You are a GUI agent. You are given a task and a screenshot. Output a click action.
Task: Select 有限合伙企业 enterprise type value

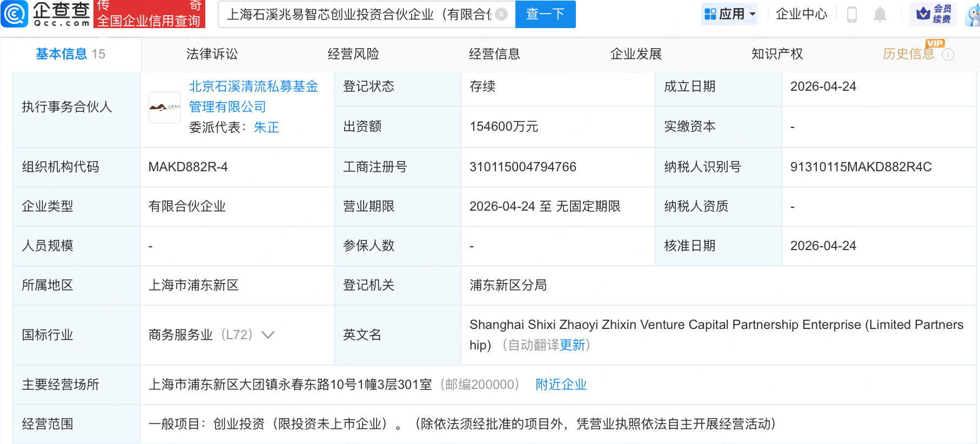[x=187, y=206]
